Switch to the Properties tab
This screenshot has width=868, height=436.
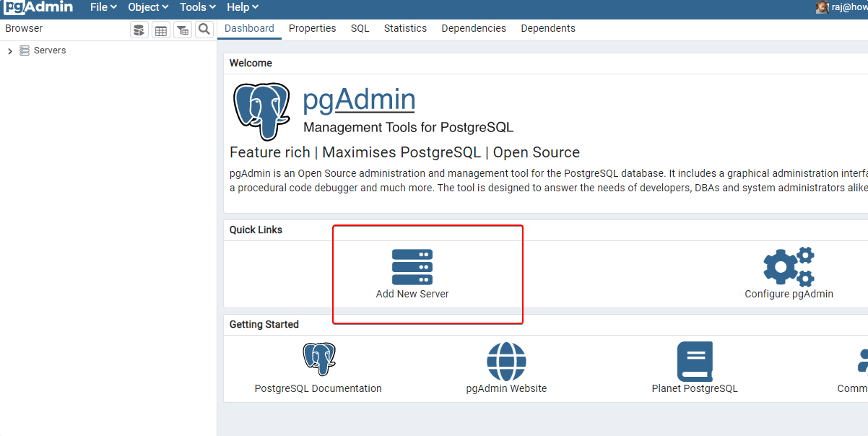point(313,29)
